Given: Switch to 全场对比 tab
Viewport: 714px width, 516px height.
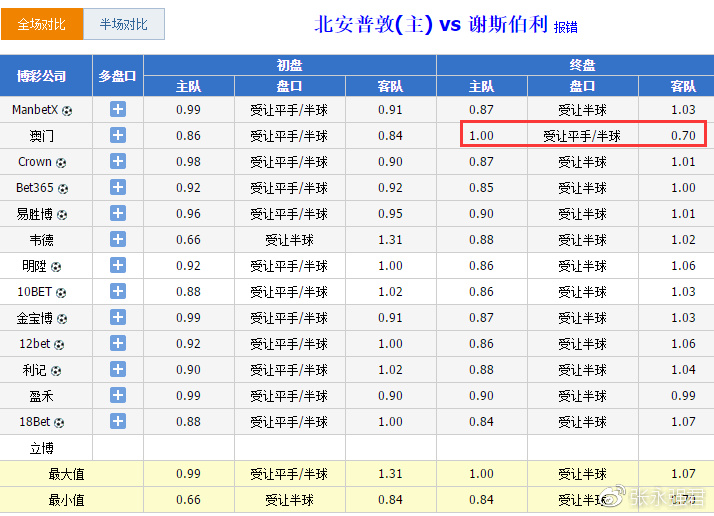Looking at the screenshot, I should pos(42,24).
